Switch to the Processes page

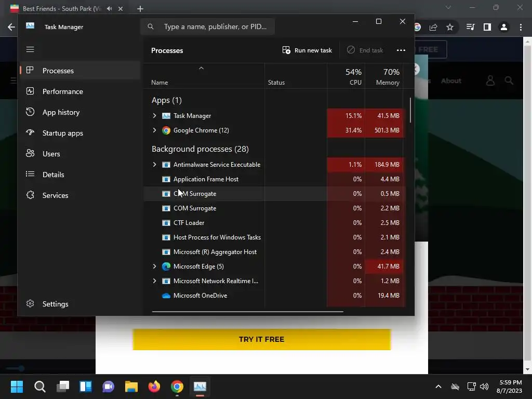(80, 71)
